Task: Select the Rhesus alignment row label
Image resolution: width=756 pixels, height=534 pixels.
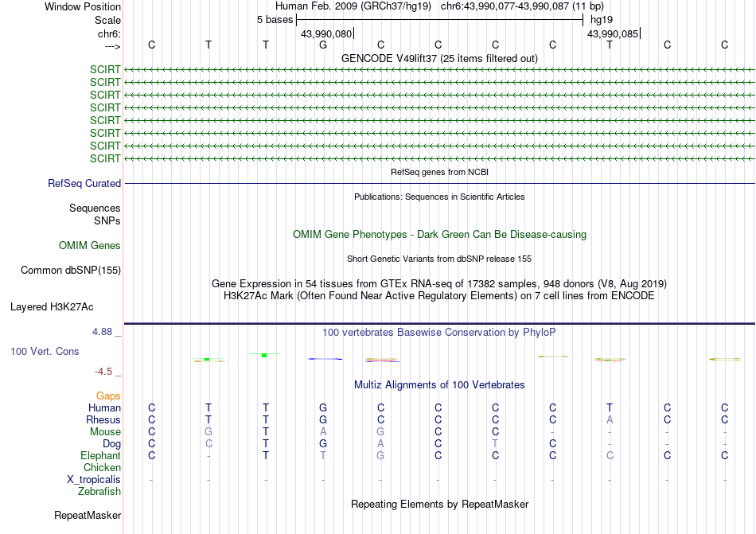Action: (x=103, y=419)
